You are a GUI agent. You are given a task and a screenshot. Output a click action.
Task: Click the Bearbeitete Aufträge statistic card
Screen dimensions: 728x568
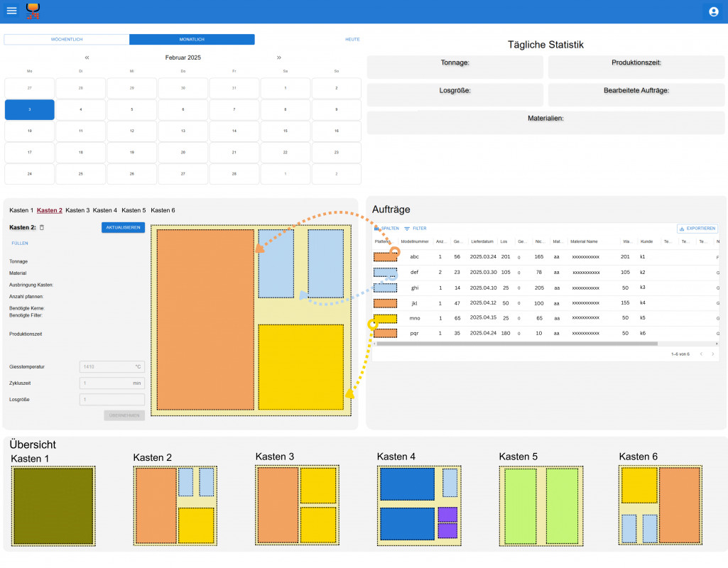coord(636,95)
